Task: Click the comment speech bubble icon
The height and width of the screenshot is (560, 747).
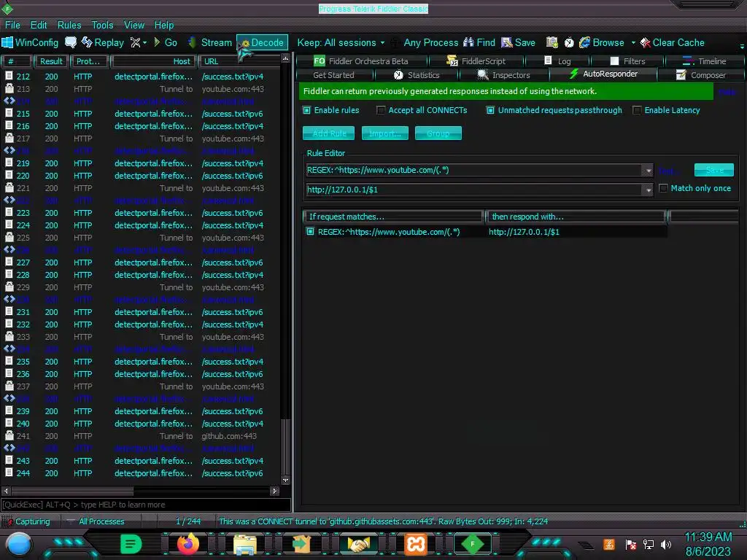Action: [x=71, y=42]
